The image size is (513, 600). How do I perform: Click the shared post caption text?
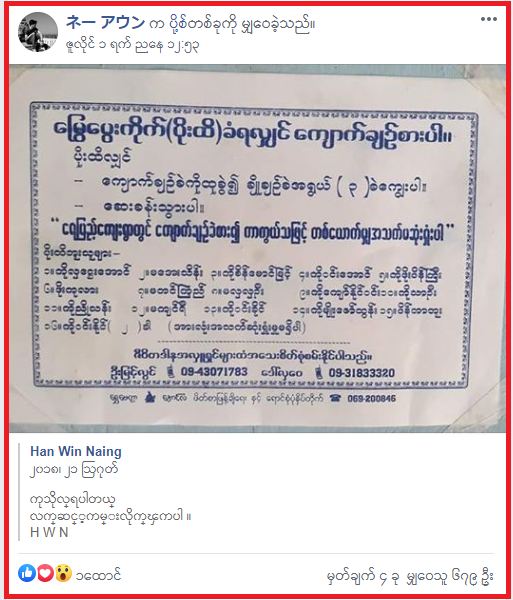(x=110, y=507)
